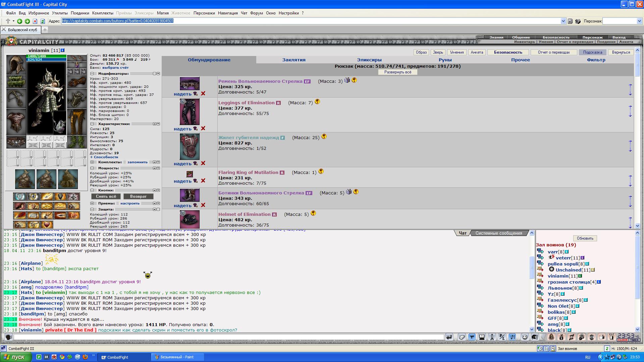Click send message arrow icon in chat bar
The height and width of the screenshot is (362, 644).
click(449, 337)
